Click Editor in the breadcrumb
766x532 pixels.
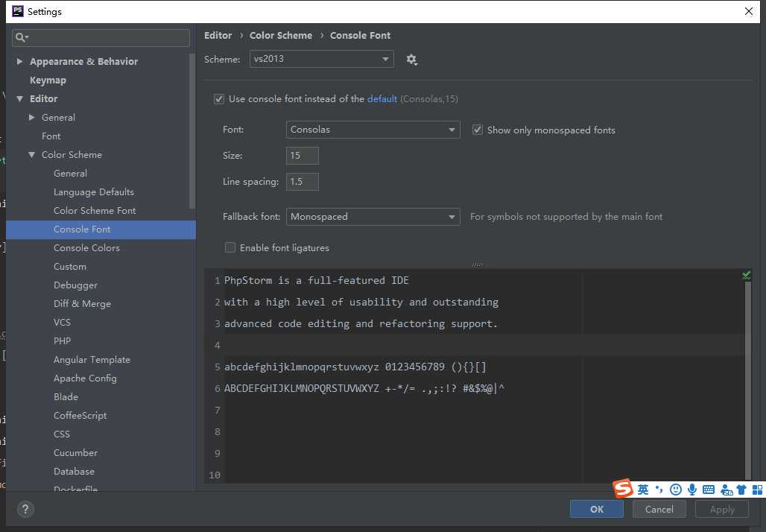coord(218,36)
